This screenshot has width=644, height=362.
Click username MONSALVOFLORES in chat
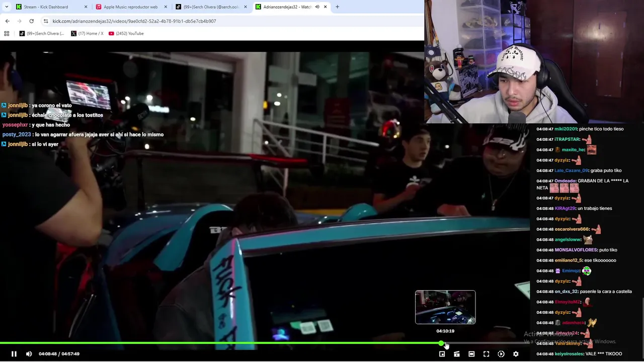[576, 250]
